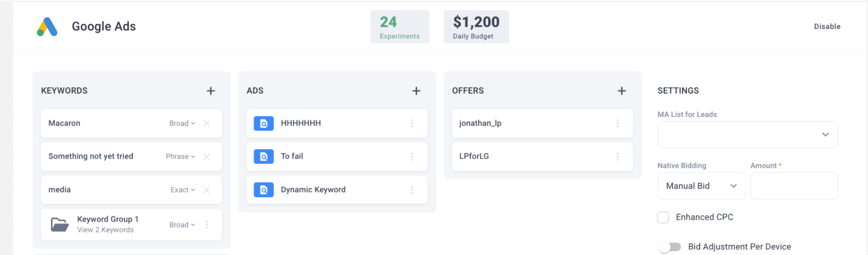Open the Dynamic Keyword ad search icon
The height and width of the screenshot is (255, 868).
264,190
